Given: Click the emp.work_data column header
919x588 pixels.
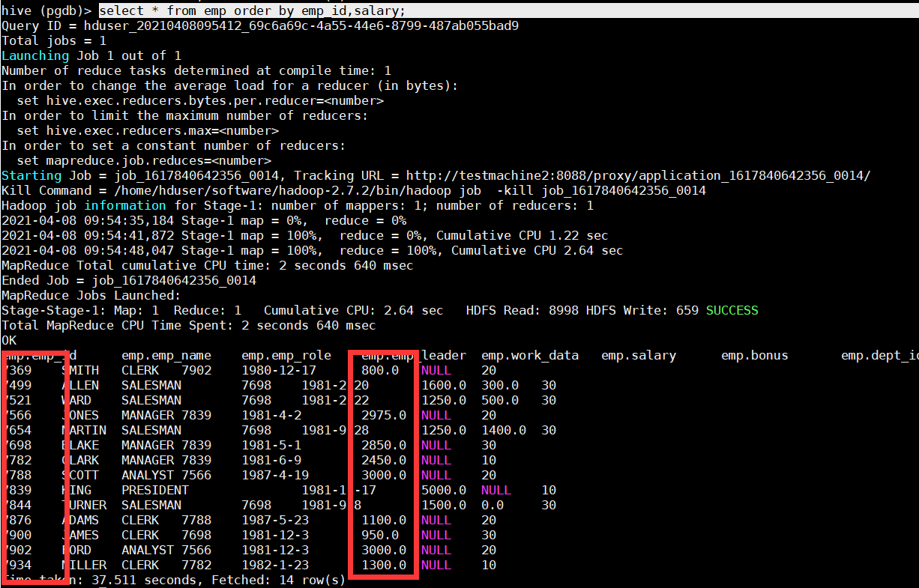Looking at the screenshot, I should click(530, 355).
